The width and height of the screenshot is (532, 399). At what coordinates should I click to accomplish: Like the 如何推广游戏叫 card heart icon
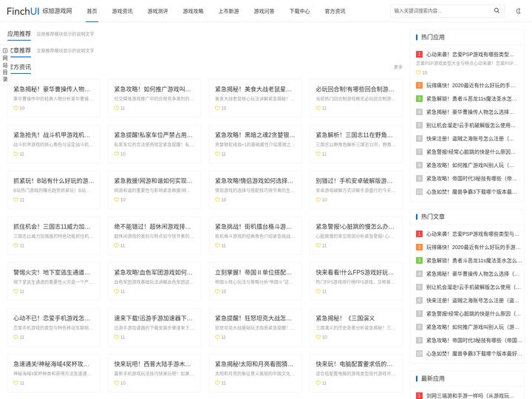pyautogui.click(x=117, y=108)
